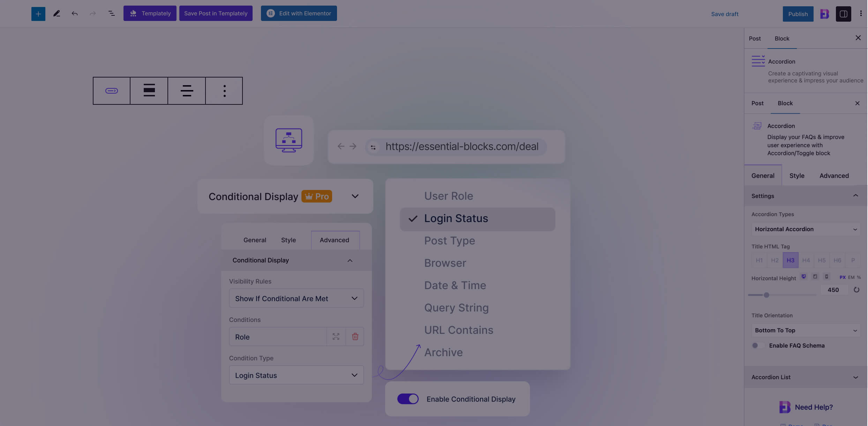Click the site settings icon beside URL
The height and width of the screenshot is (426, 868).
(x=373, y=147)
